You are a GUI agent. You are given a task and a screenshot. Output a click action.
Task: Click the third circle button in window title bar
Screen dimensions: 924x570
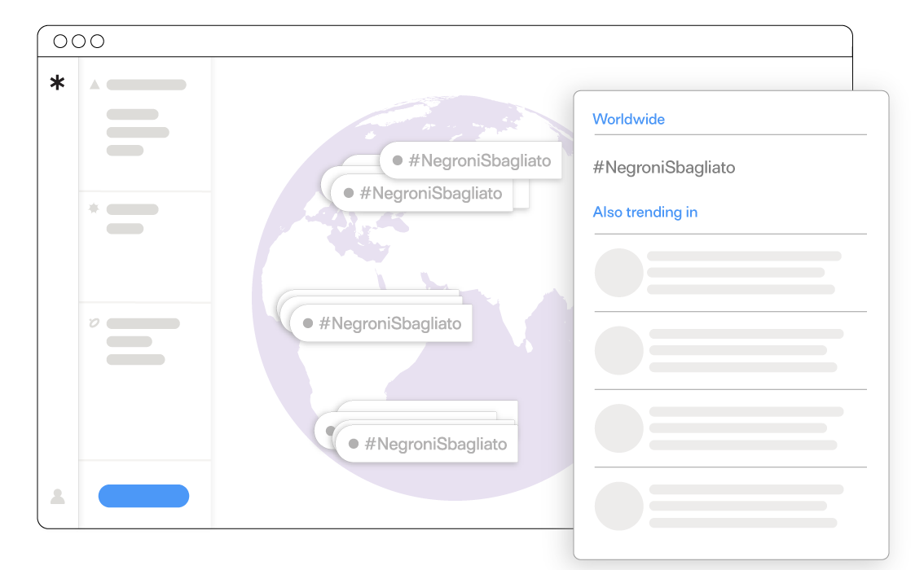click(x=97, y=42)
